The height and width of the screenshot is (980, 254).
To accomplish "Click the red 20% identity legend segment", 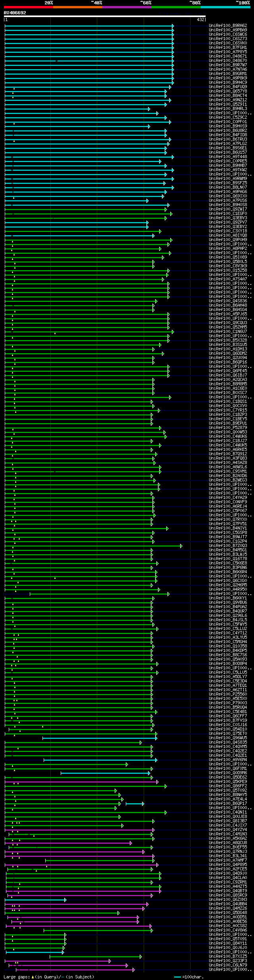I will 28,7.
